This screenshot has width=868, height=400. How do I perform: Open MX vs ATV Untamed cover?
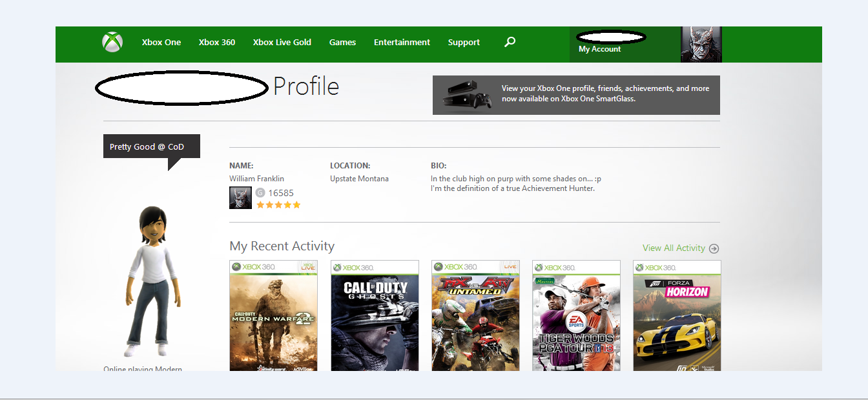475,315
